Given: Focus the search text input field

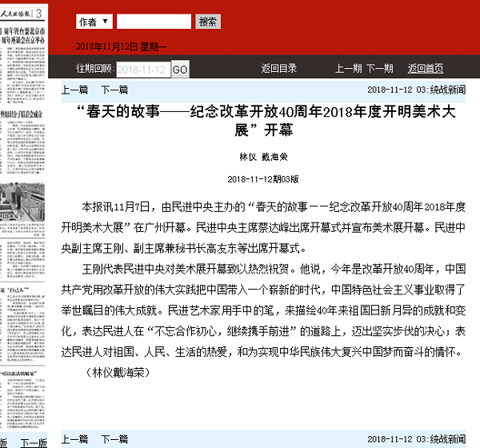Looking at the screenshot, I should (x=154, y=22).
